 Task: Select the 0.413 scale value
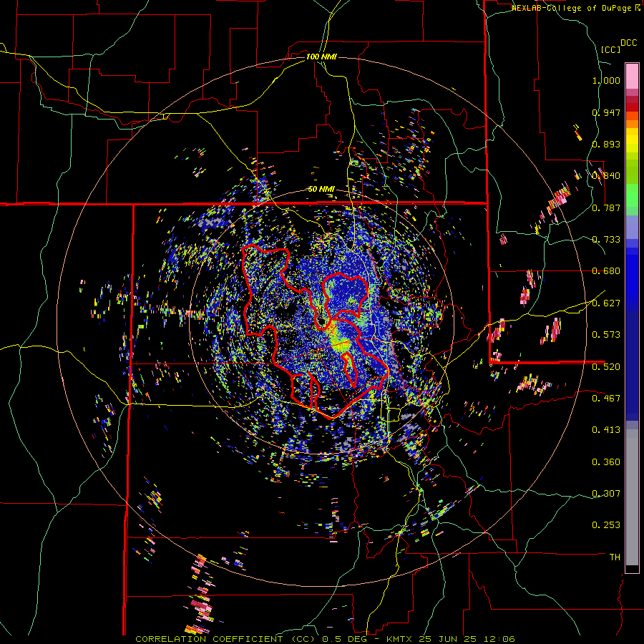(606, 430)
